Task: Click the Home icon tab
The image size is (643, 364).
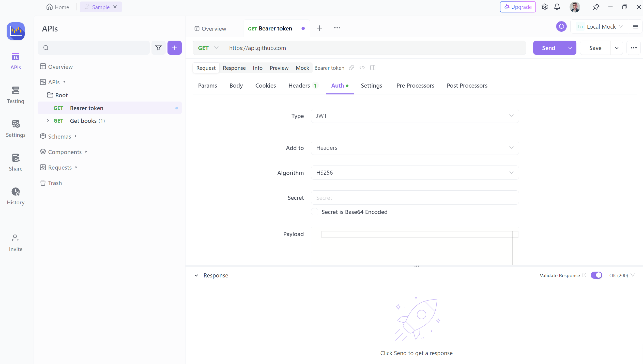Action: tap(58, 7)
